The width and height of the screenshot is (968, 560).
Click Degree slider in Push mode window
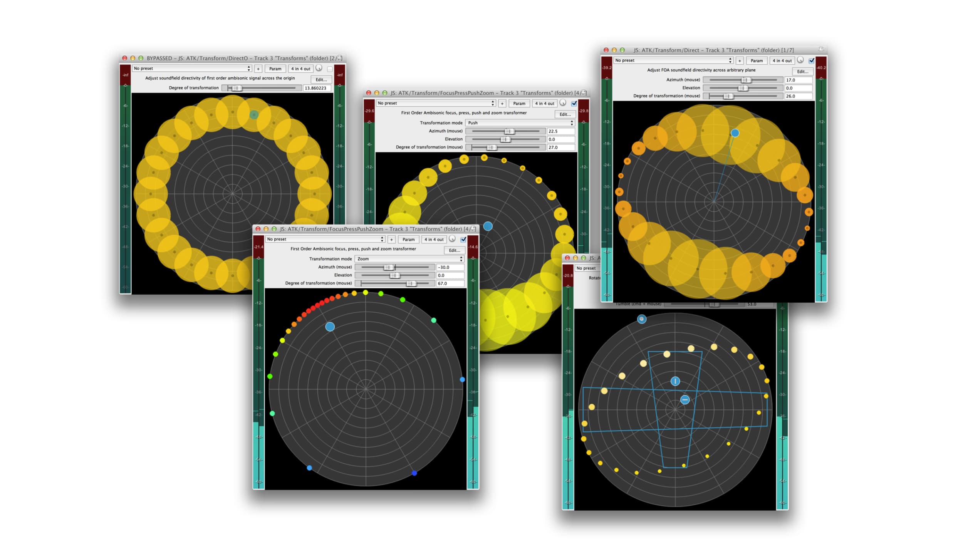(x=505, y=148)
